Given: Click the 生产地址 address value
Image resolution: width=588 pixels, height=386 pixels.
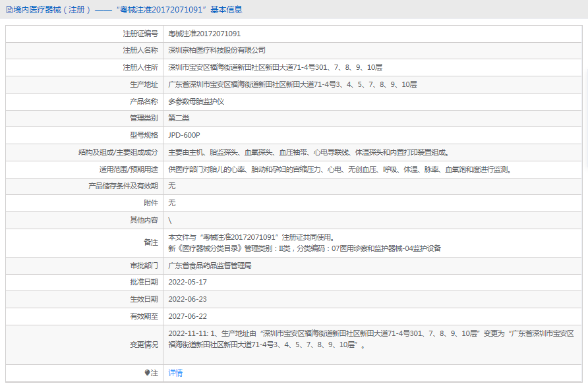Looking at the screenshot, I should tap(293, 85).
